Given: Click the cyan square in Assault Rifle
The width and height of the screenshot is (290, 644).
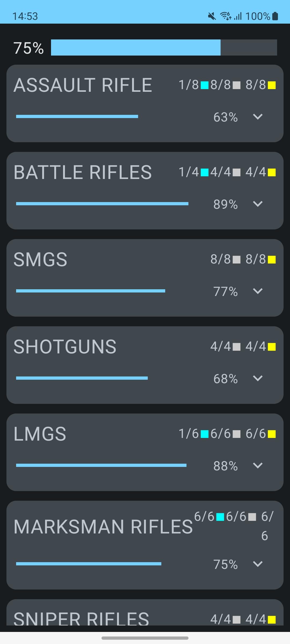Looking at the screenshot, I should pyautogui.click(x=205, y=85).
